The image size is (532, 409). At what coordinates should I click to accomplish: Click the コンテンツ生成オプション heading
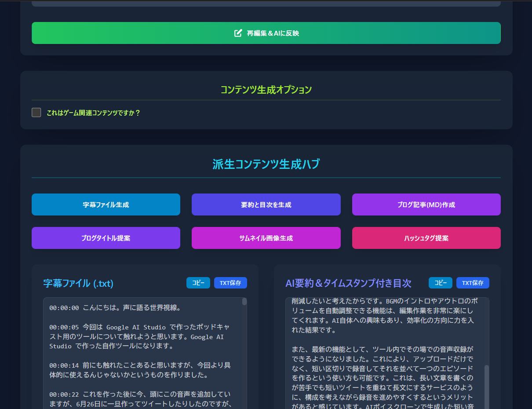(x=266, y=90)
